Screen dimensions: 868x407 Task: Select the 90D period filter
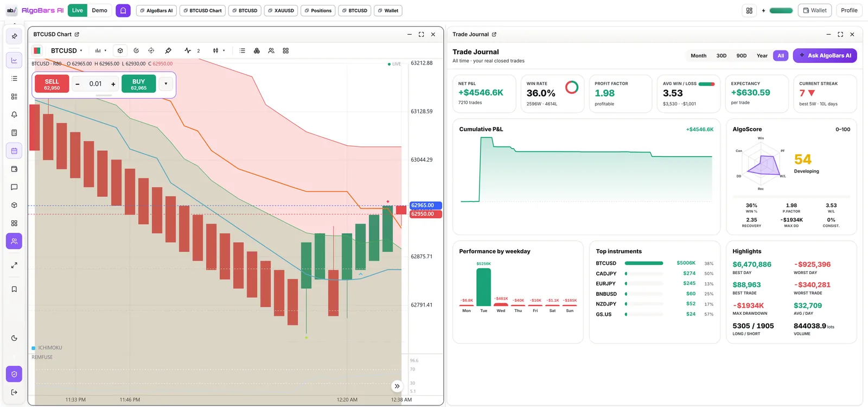tap(742, 55)
